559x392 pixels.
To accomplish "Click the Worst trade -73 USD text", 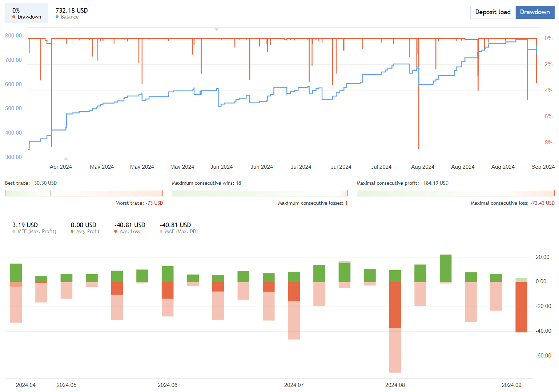I will 139,203.
